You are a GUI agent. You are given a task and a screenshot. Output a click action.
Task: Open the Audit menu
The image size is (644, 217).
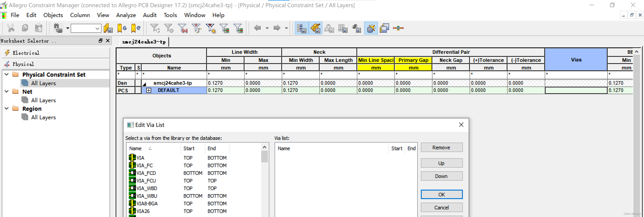150,15
